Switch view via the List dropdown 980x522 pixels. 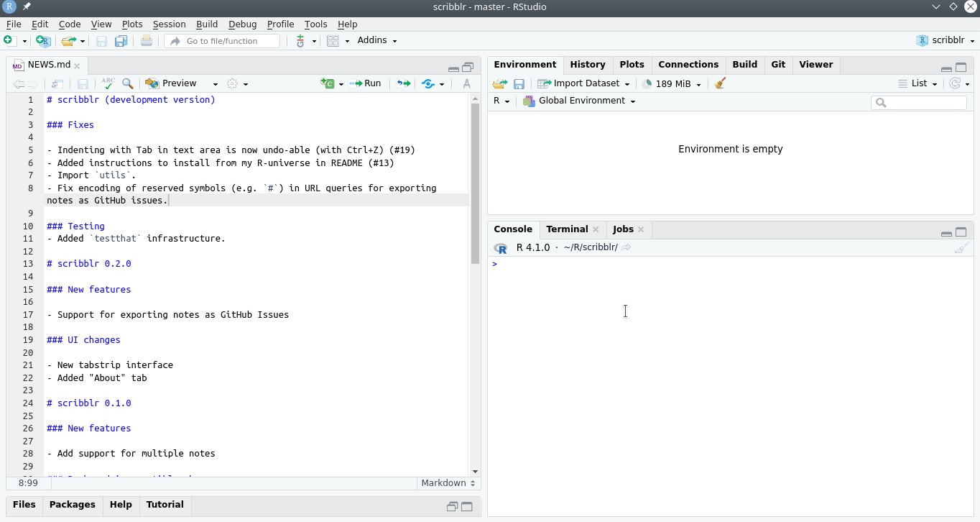[x=917, y=83]
